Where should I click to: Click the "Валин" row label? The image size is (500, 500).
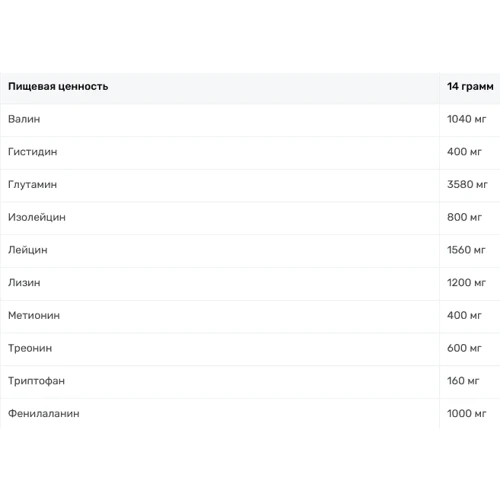24,119
